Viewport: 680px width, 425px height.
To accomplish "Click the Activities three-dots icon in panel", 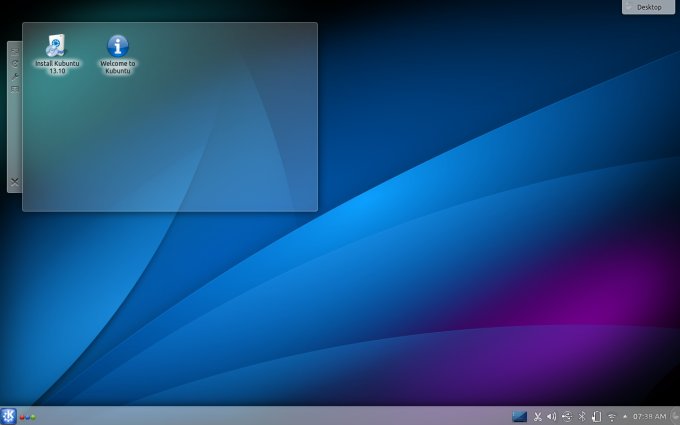I will (x=27, y=418).
